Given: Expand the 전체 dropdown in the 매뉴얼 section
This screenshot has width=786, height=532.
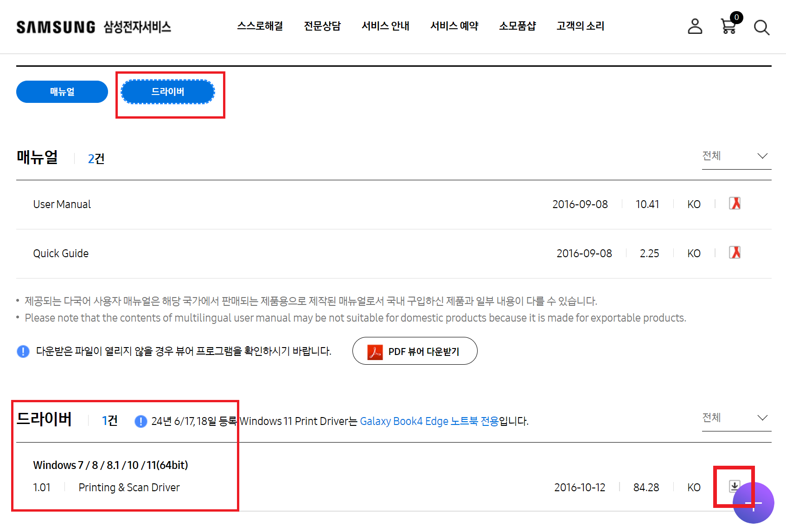Looking at the screenshot, I should pyautogui.click(x=736, y=156).
